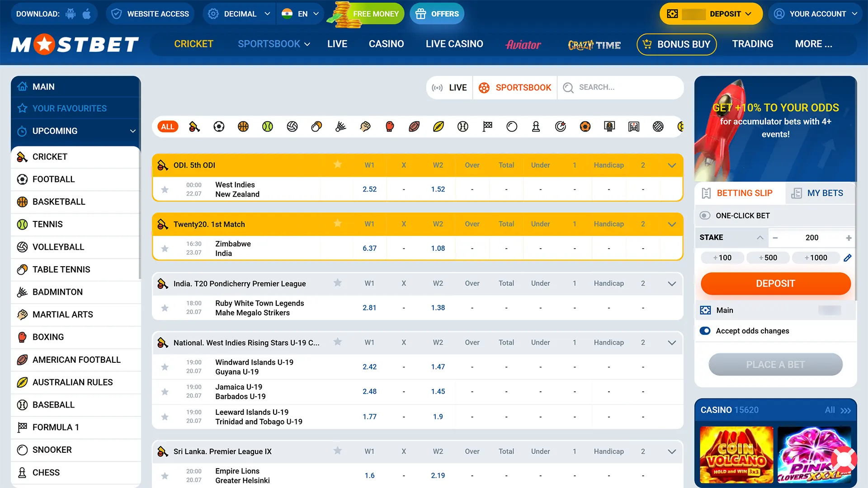
Task: Select tennis ball icon in sports filter row
Action: click(268, 127)
